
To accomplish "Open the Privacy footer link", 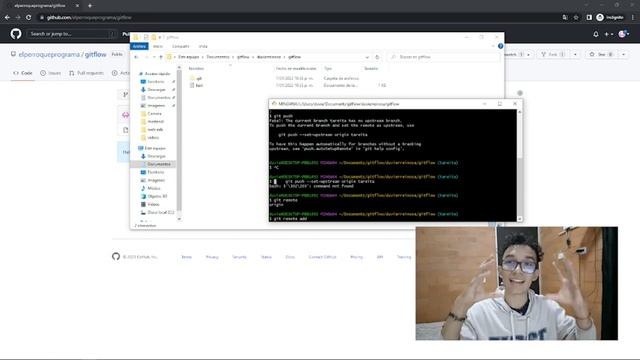I will pyautogui.click(x=212, y=257).
